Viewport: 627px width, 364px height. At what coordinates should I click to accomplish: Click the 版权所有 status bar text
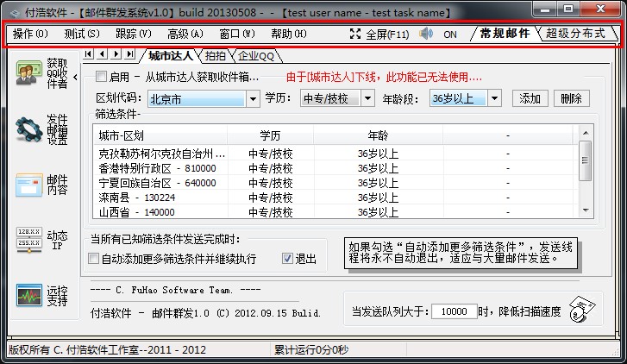click(x=107, y=350)
